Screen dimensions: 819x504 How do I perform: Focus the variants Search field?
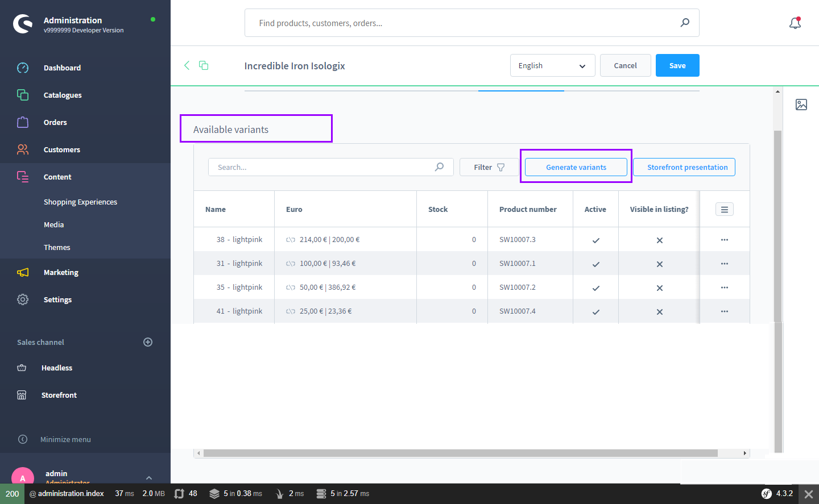[331, 167]
